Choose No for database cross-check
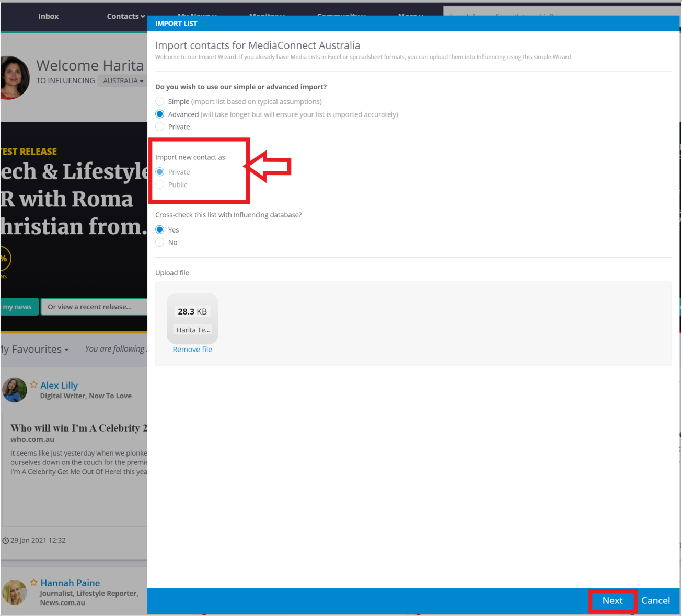This screenshot has height=616, width=682. 160,242
